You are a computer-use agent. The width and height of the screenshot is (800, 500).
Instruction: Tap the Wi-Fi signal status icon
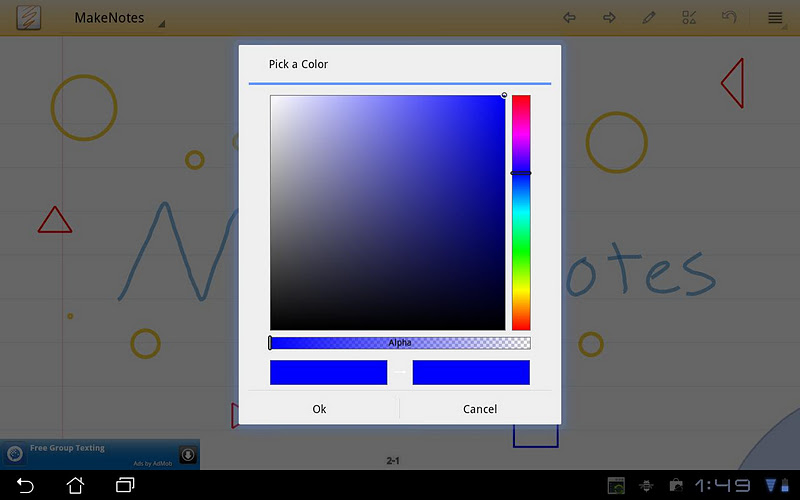pyautogui.click(x=770, y=485)
